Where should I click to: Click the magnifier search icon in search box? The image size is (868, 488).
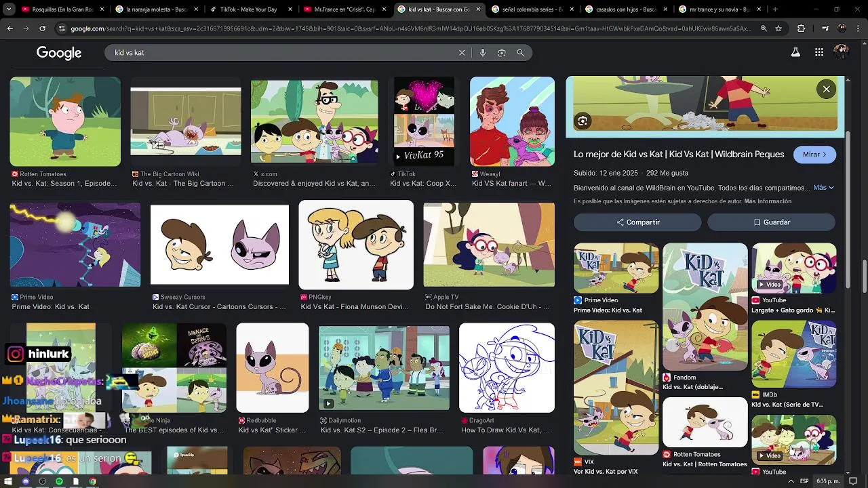[x=521, y=53]
